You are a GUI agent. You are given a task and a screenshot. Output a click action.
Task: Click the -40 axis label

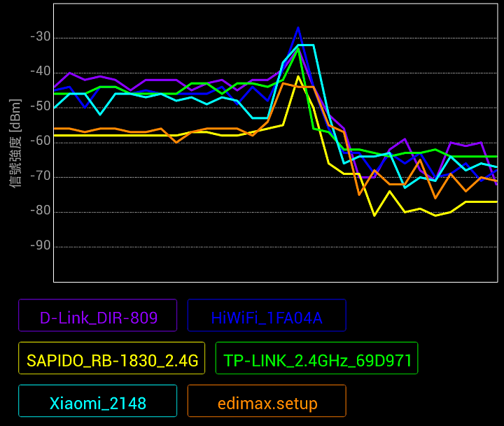[41, 71]
